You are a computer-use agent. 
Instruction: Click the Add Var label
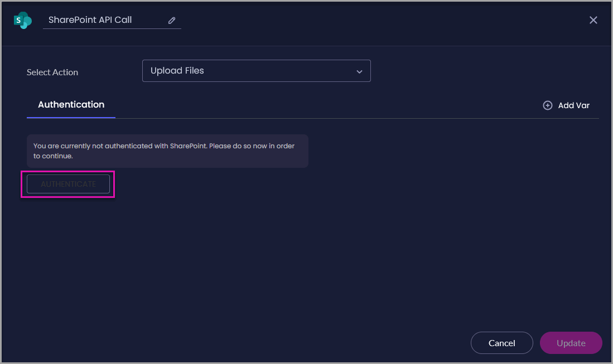(x=573, y=105)
